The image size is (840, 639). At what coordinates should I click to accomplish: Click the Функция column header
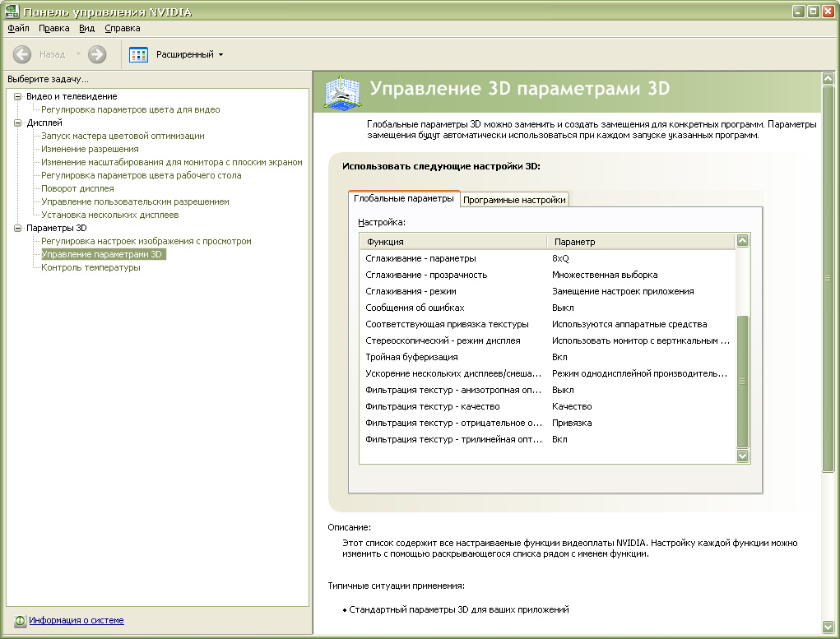(453, 242)
